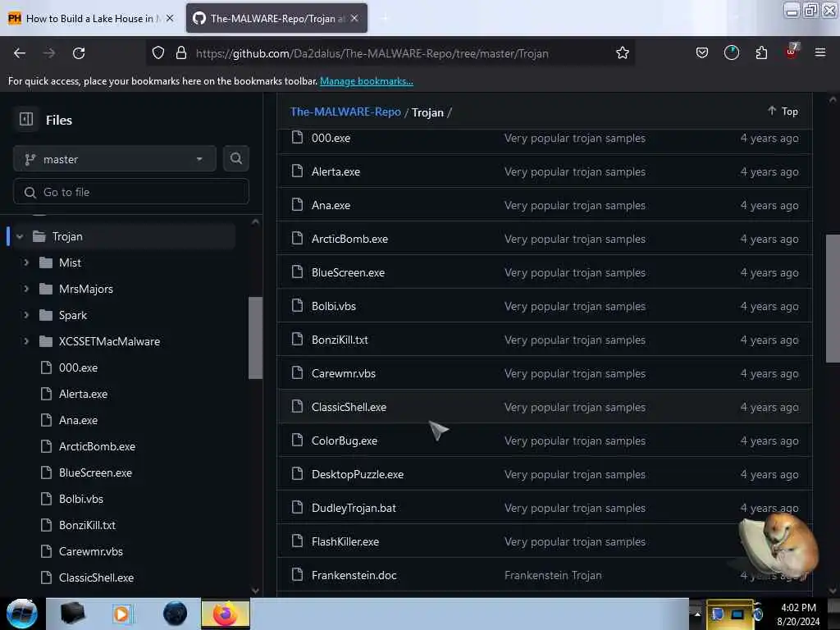The width and height of the screenshot is (840, 630).
Task: Reload the page with the refresh icon
Action: [x=79, y=53]
